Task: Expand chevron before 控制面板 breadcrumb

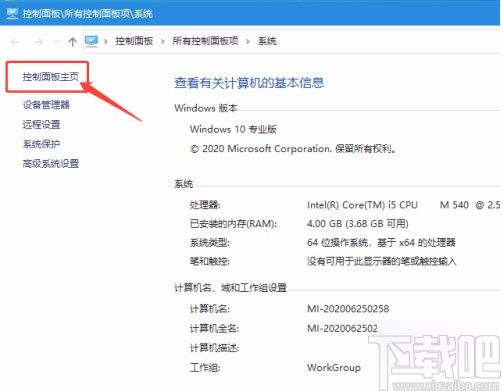Action: (x=106, y=42)
